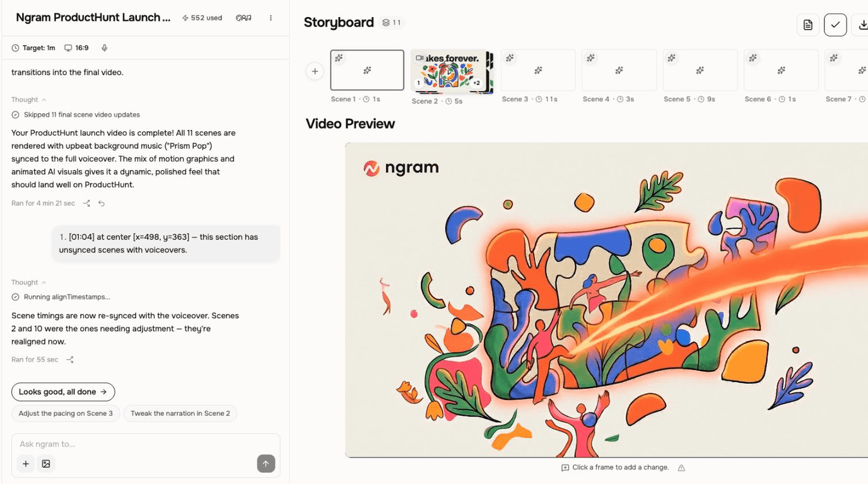Click the 'Skipped 11 final scene video updates' step
Screen dimensions: 868x484
(x=76, y=115)
